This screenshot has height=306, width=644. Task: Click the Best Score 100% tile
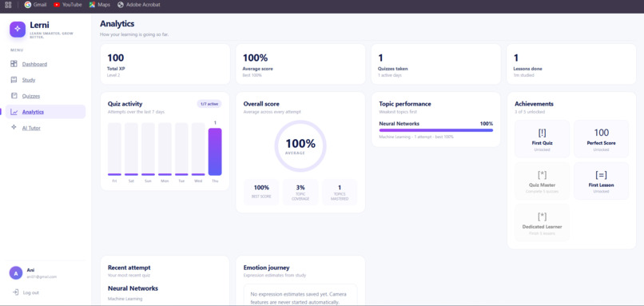click(261, 192)
